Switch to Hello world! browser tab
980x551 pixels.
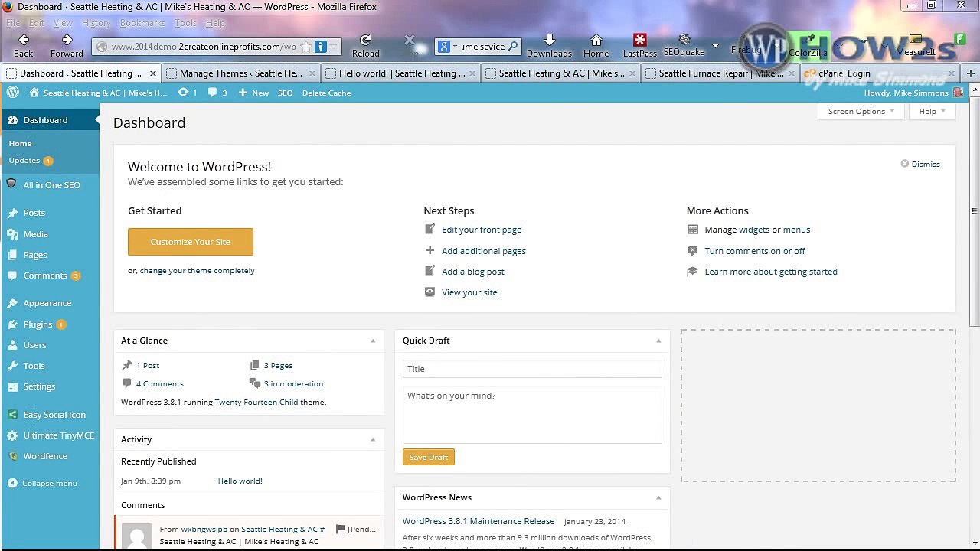point(402,73)
